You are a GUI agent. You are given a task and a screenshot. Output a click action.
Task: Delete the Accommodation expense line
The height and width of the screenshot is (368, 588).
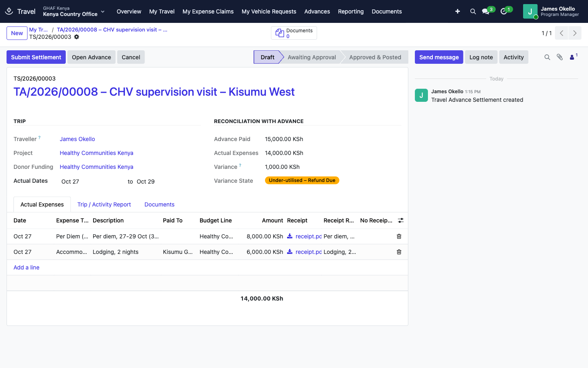399,252
